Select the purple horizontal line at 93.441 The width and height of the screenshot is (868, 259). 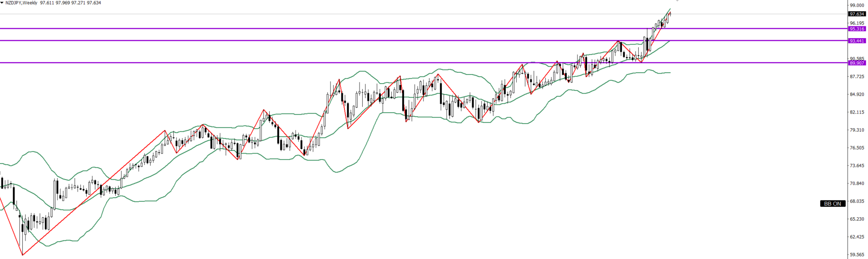[x=318, y=40]
